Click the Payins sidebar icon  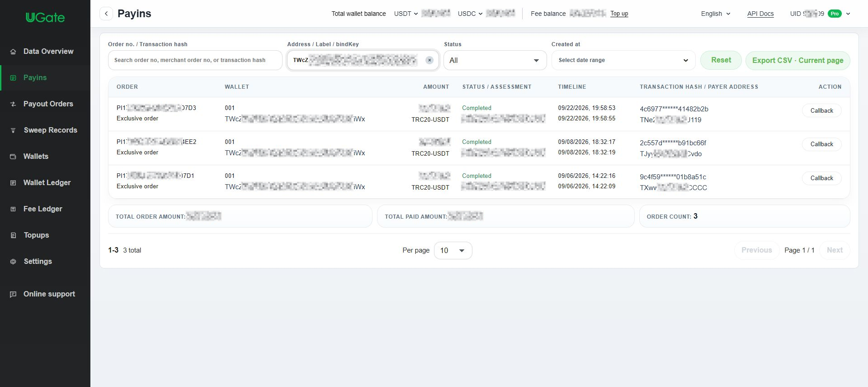tap(13, 78)
